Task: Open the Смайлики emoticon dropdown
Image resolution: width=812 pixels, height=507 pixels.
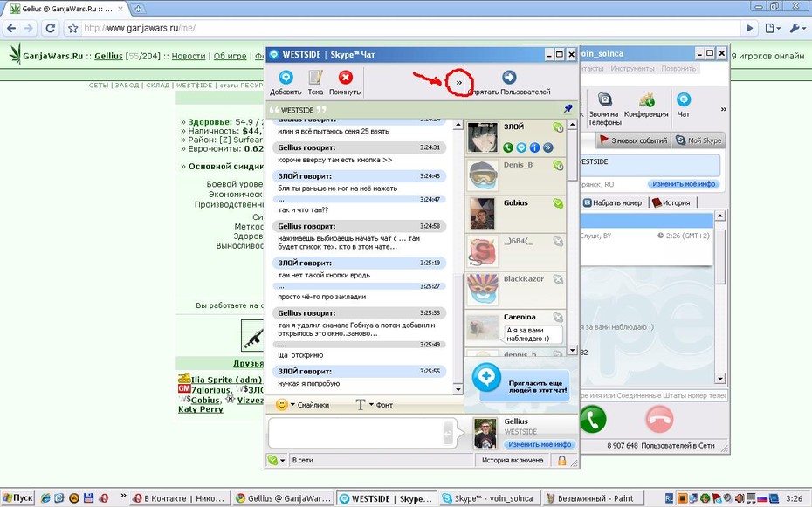Action: (x=302, y=405)
